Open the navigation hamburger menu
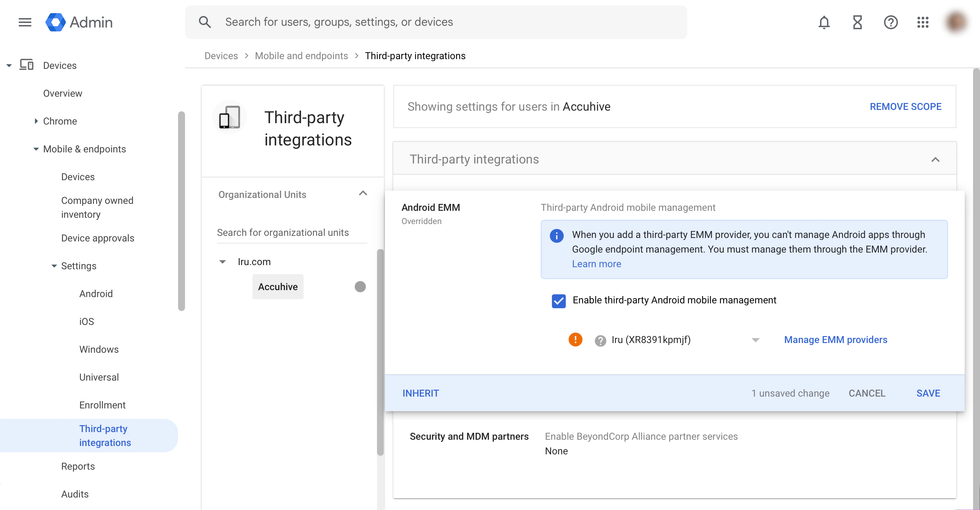The height and width of the screenshot is (510, 980). tap(24, 22)
